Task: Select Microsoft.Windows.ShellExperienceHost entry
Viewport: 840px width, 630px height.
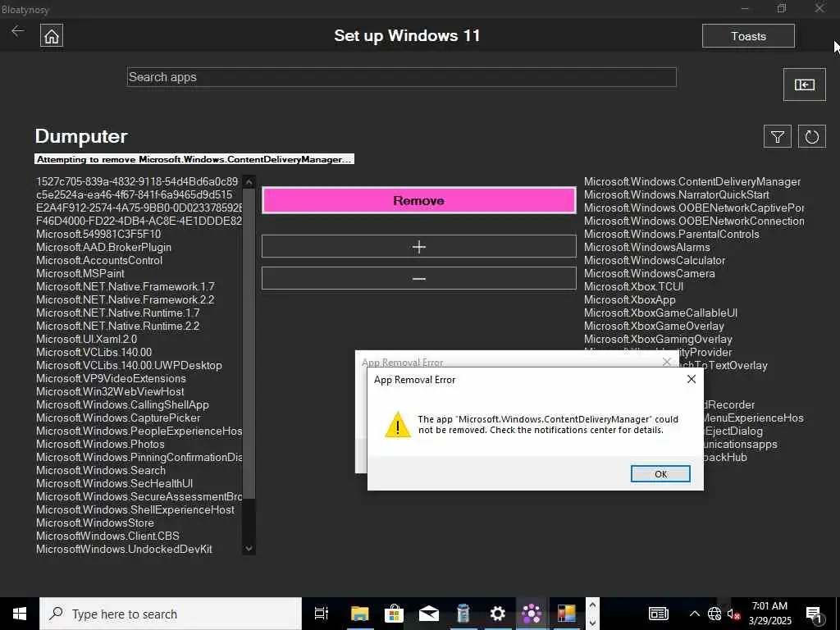Action: pyautogui.click(x=135, y=509)
